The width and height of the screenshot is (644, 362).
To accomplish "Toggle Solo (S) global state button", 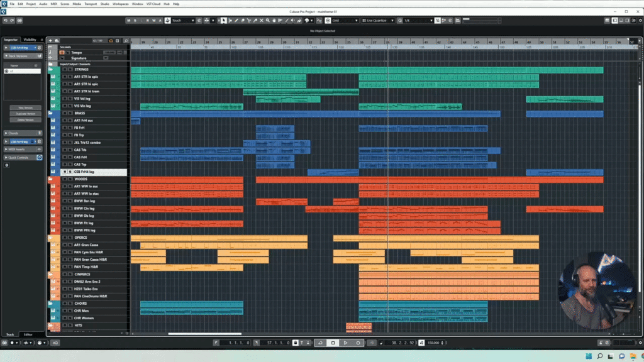I will point(135,21).
